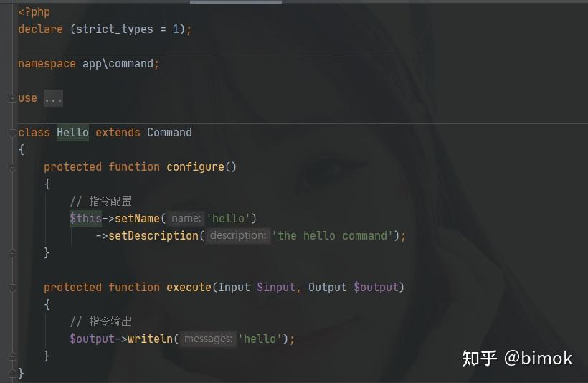This screenshot has height=383, width=588.
Task: Click the 'declare' keyword
Action: click(40, 29)
